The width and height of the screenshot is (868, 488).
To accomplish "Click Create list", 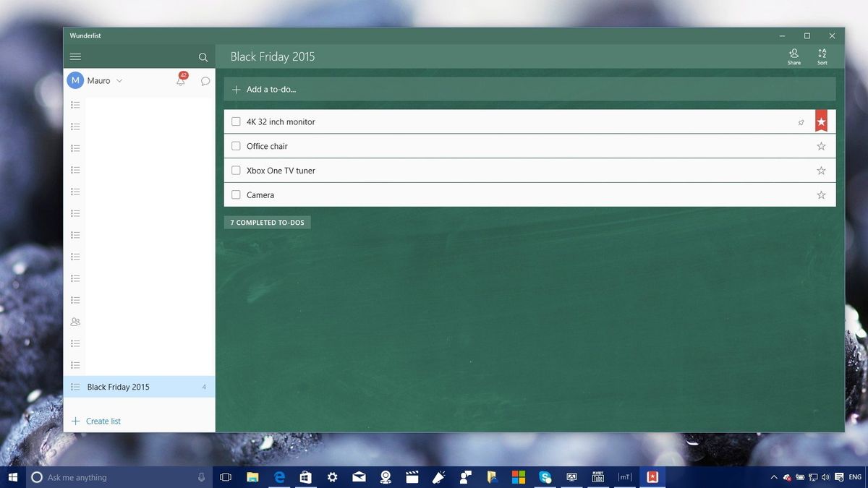I will pos(96,421).
